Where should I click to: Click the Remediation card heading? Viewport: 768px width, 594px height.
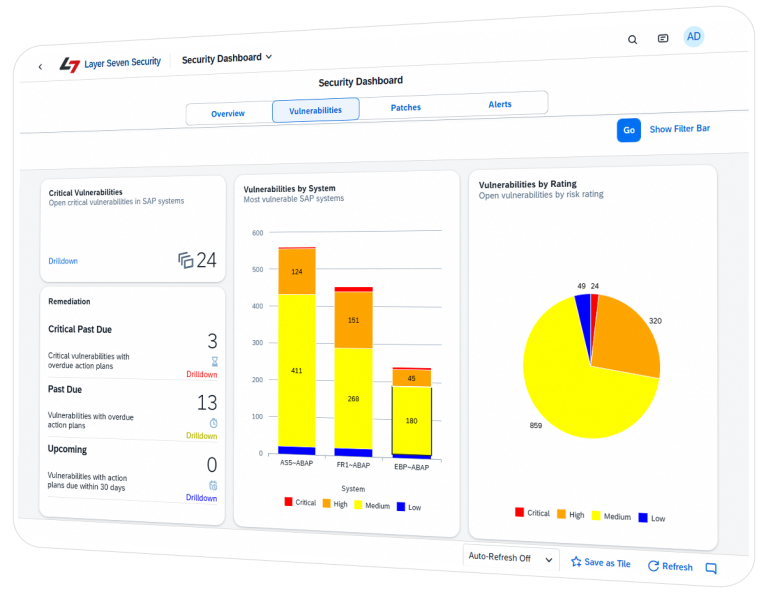(69, 301)
